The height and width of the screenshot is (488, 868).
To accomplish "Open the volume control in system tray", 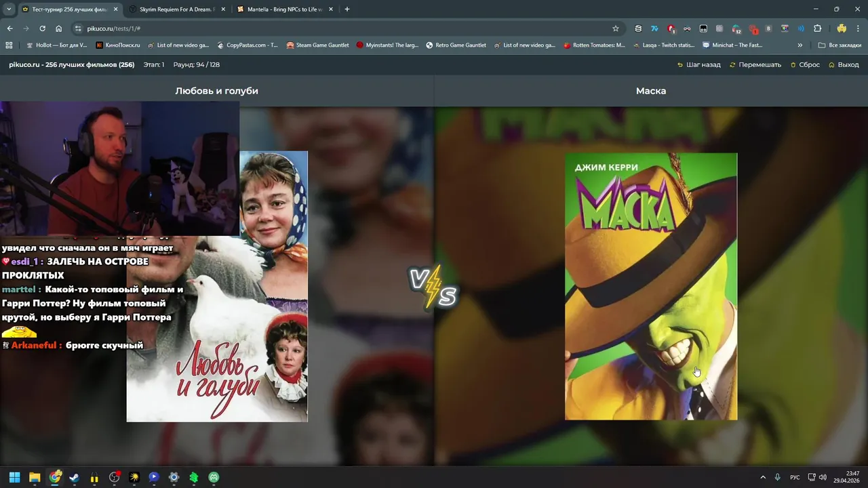I will 823,477.
